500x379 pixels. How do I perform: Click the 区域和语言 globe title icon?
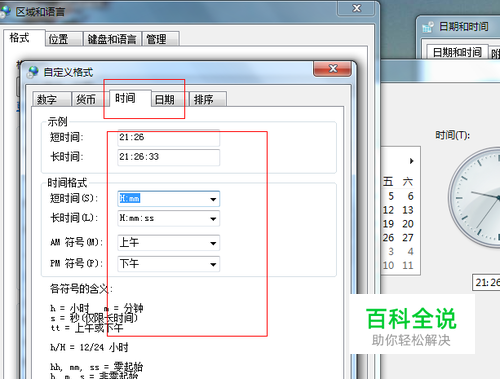click(x=5, y=12)
